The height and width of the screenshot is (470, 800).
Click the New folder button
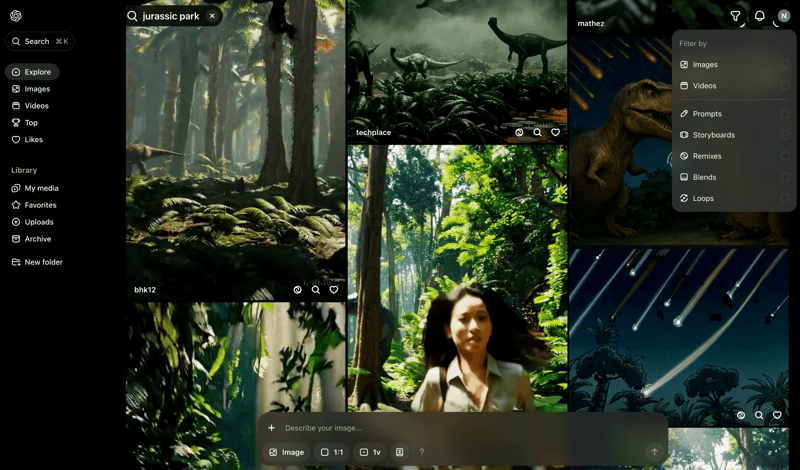coord(43,262)
